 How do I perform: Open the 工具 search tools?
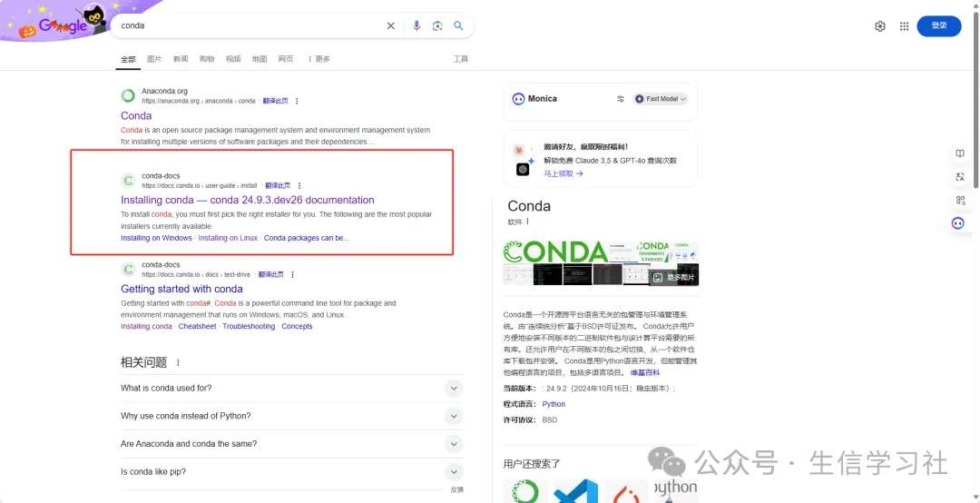(x=461, y=59)
